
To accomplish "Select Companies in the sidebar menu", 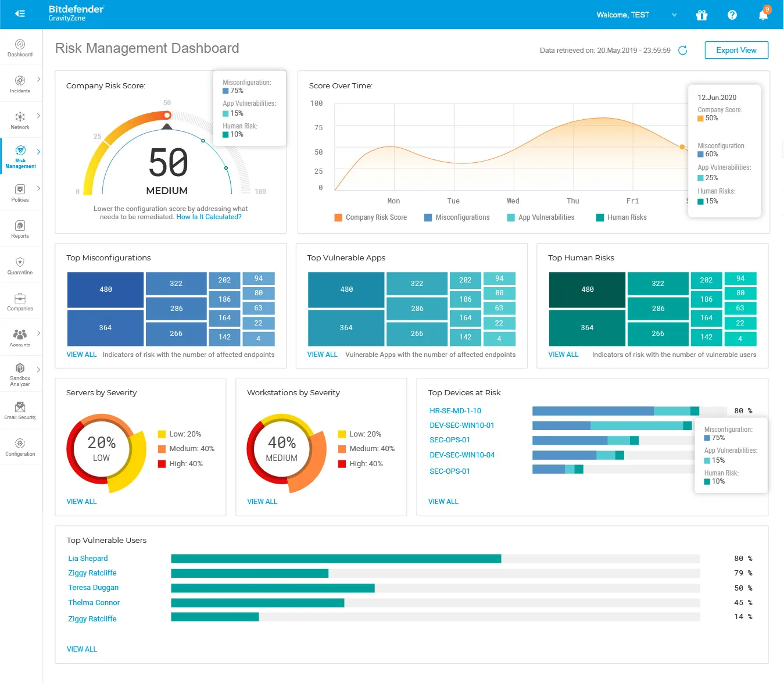I will [x=20, y=302].
